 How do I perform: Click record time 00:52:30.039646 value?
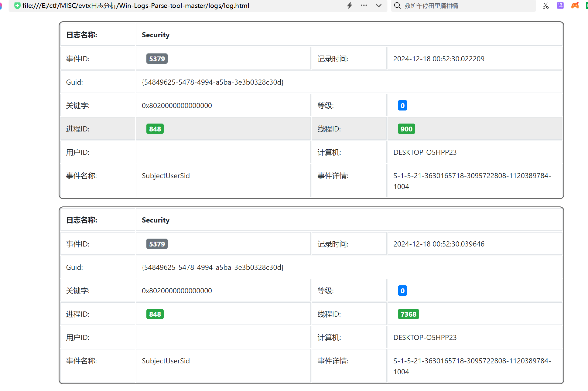point(439,244)
